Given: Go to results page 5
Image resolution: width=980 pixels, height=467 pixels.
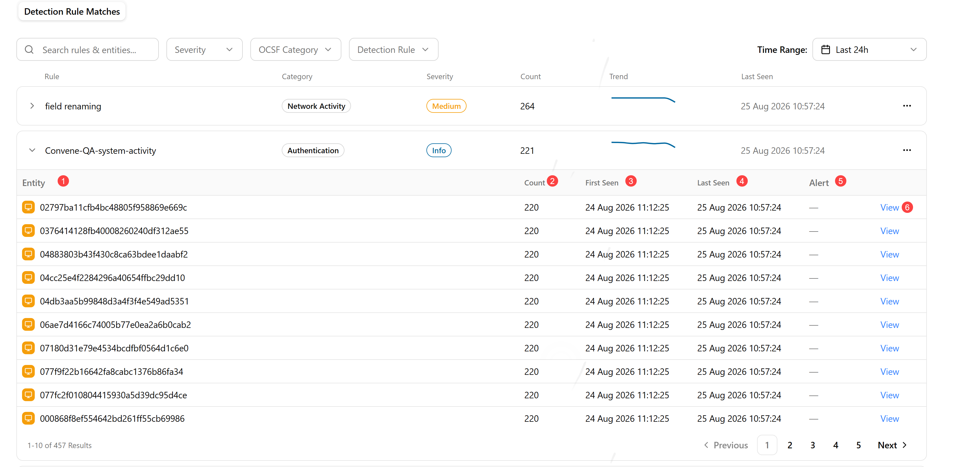Looking at the screenshot, I should coord(858,445).
